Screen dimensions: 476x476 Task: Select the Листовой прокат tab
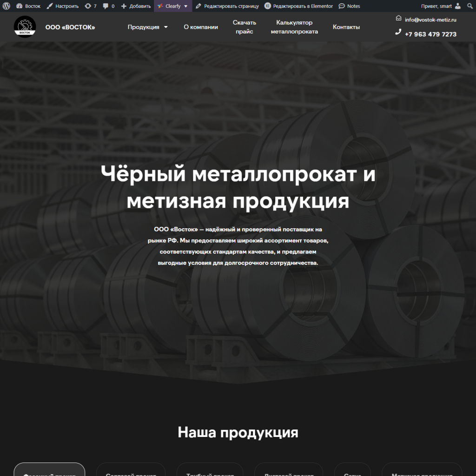click(x=289, y=469)
